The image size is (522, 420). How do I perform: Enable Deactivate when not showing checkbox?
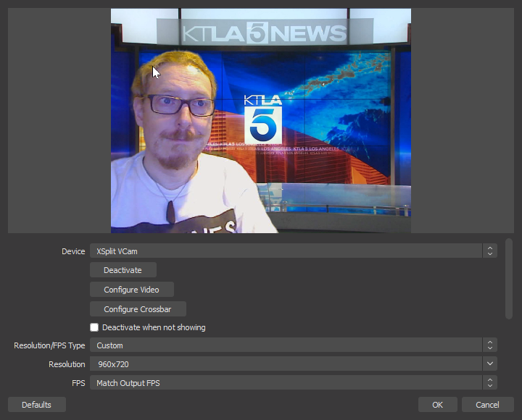[x=94, y=327]
